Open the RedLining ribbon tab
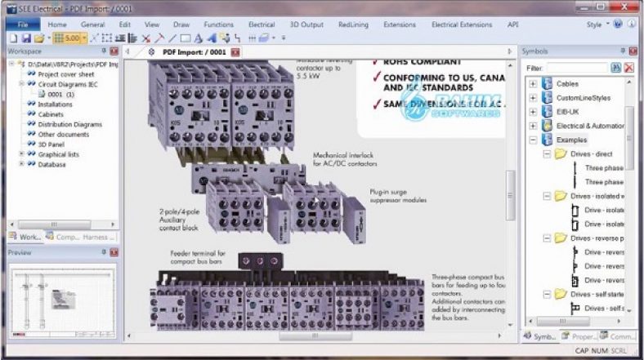The height and width of the screenshot is (360, 644). (353, 24)
